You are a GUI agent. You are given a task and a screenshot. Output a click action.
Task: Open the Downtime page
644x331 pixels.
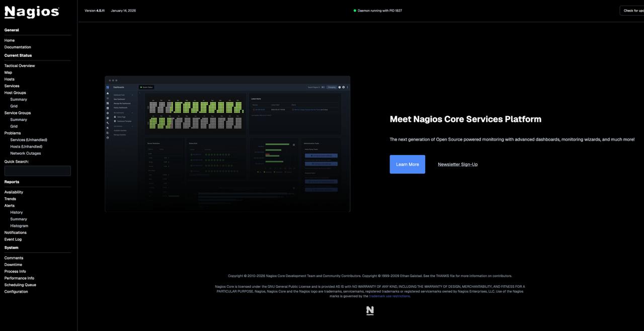pos(13,264)
